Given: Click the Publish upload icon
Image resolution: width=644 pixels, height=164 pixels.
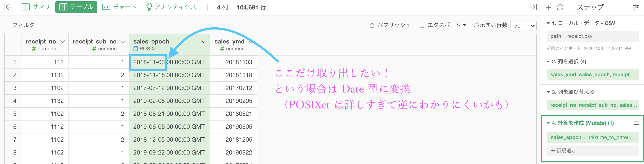Looking at the screenshot, I should [372, 25].
